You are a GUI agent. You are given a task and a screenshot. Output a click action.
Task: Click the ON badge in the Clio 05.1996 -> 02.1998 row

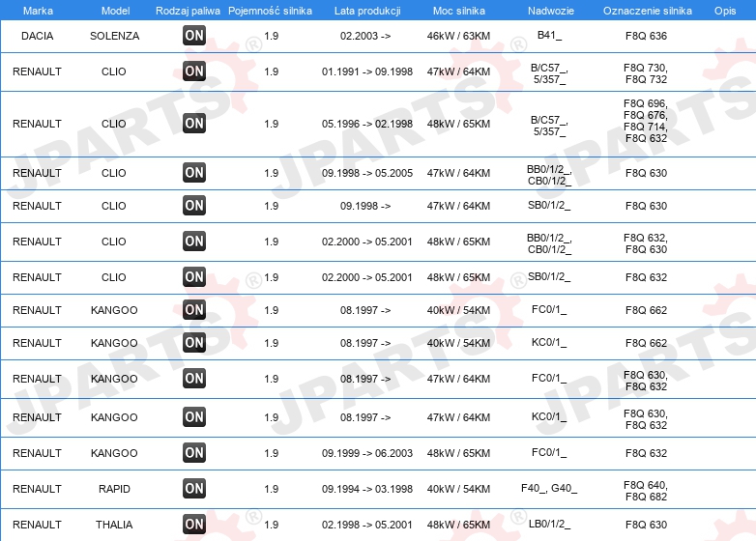pyautogui.click(x=194, y=124)
